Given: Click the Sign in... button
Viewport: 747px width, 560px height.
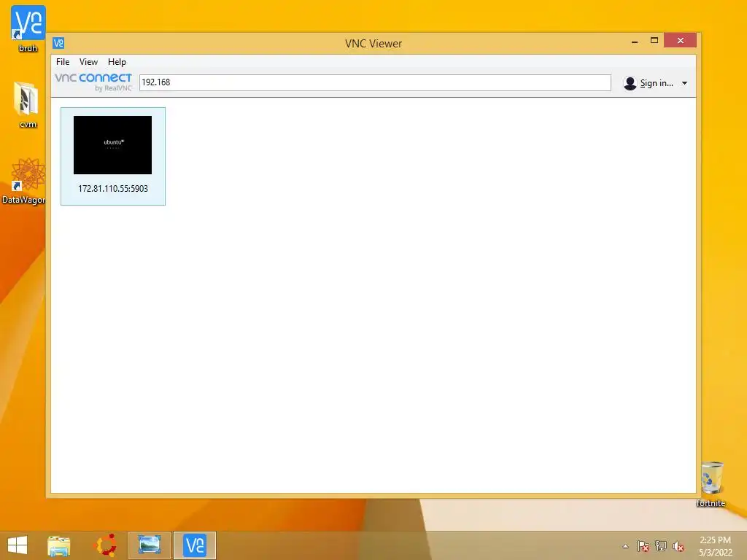Looking at the screenshot, I should coord(656,83).
